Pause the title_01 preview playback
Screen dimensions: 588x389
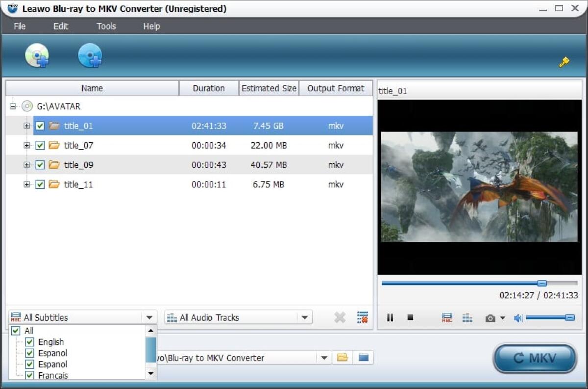(x=390, y=317)
